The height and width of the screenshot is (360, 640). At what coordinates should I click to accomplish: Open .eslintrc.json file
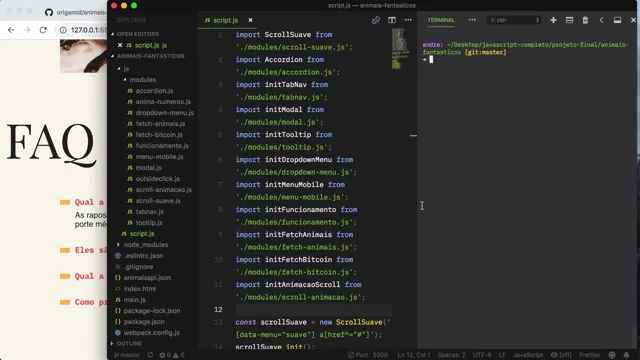coord(139,256)
